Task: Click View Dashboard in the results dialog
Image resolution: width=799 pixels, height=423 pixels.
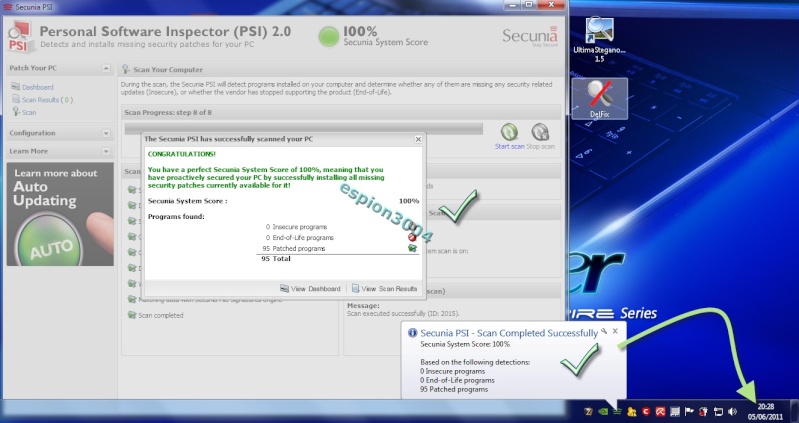Action: pyautogui.click(x=310, y=288)
